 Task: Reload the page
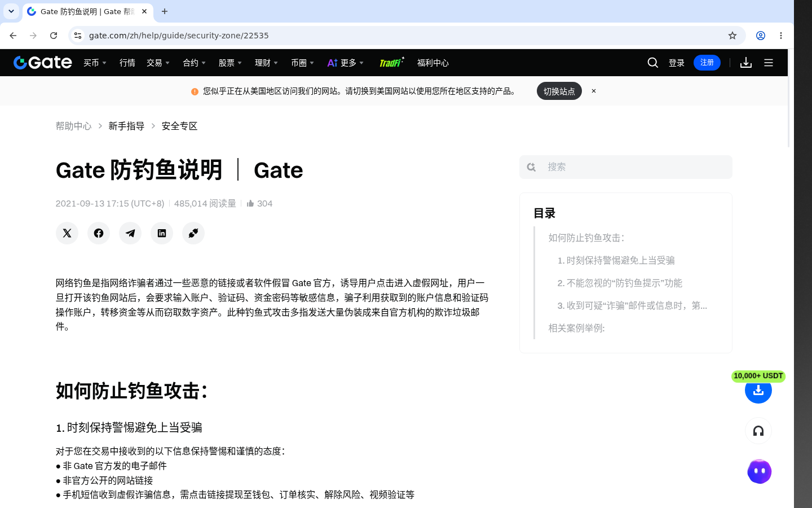[54, 36]
